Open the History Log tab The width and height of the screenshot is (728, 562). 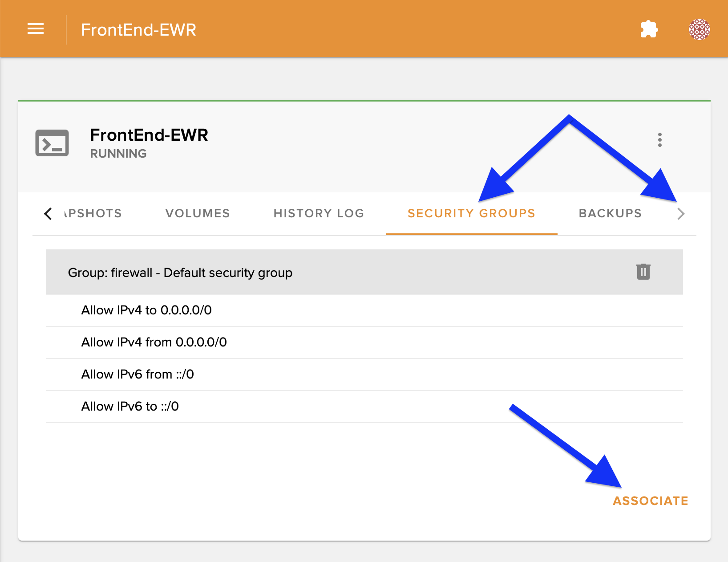(x=319, y=213)
